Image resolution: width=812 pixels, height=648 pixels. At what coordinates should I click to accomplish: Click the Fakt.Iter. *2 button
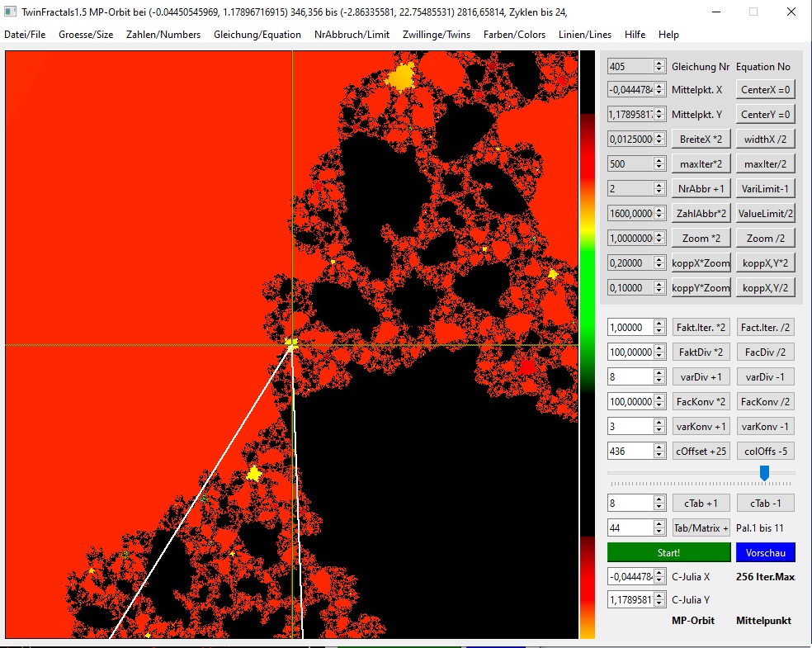[x=701, y=328]
